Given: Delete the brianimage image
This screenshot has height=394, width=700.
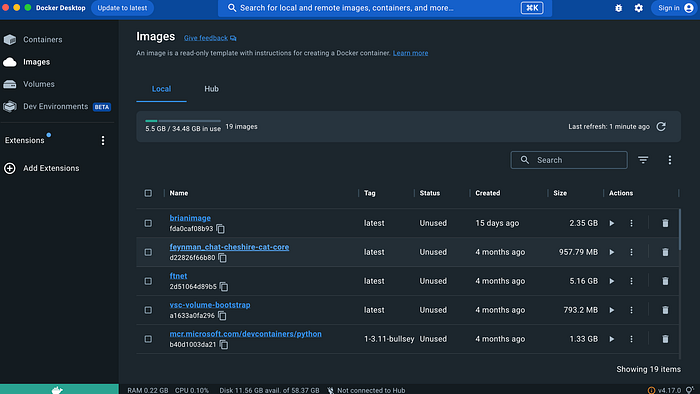Looking at the screenshot, I should (665, 223).
